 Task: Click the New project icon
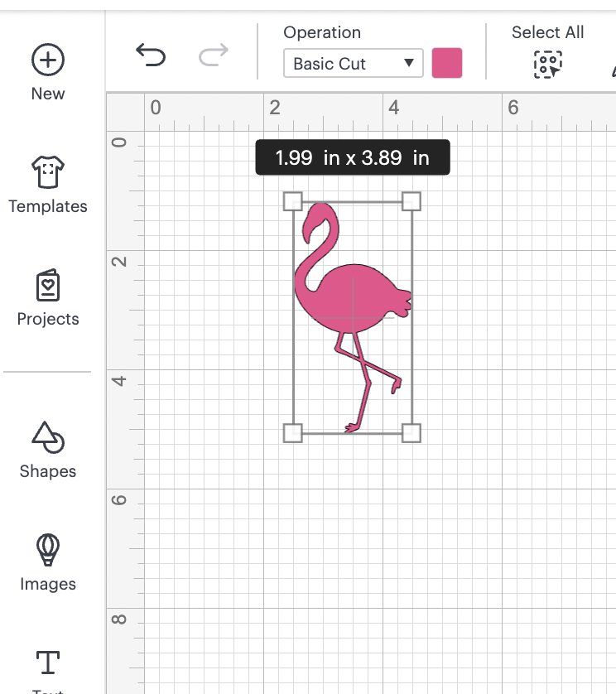point(48,60)
